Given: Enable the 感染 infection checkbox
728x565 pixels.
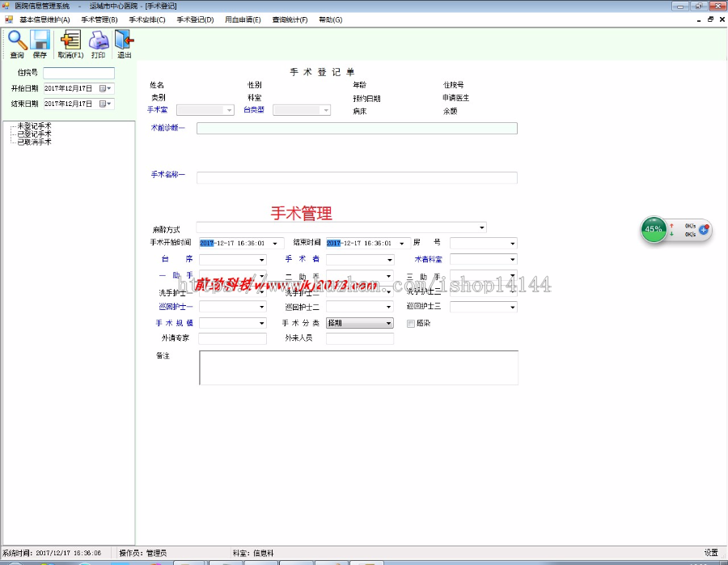Looking at the screenshot, I should 411,322.
